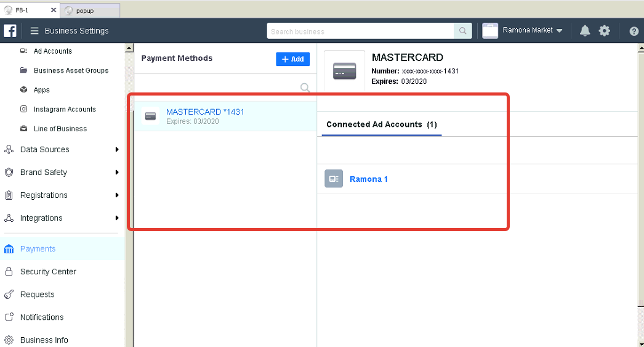Viewport: 644px width, 347px height.
Task: Click the Apps cube icon
Action: tap(24, 89)
